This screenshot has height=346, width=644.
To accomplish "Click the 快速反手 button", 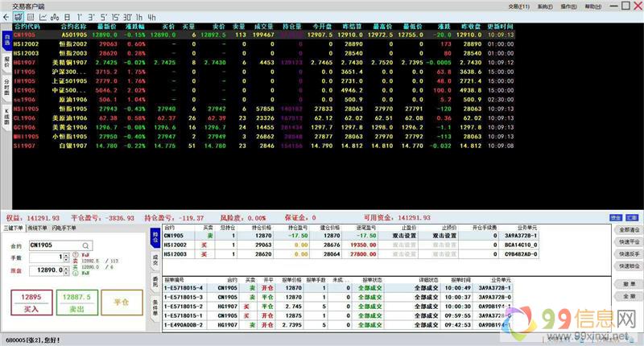I will (629, 253).
